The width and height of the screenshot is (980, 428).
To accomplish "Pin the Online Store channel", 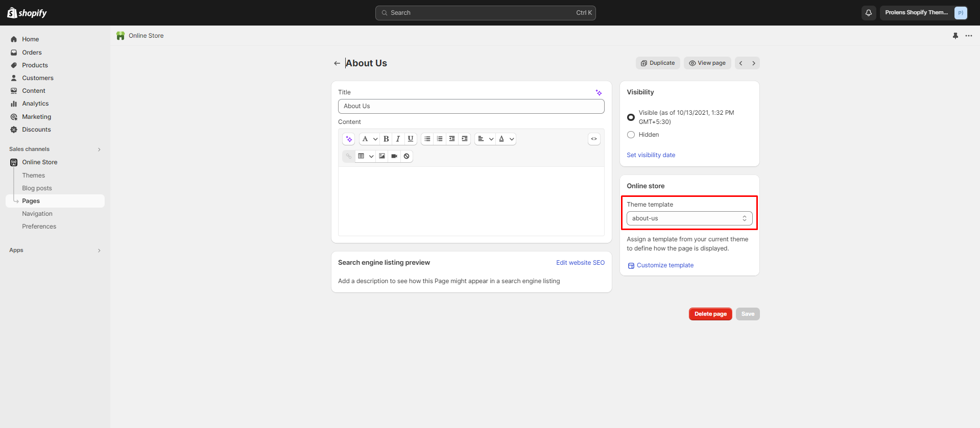I will point(955,36).
